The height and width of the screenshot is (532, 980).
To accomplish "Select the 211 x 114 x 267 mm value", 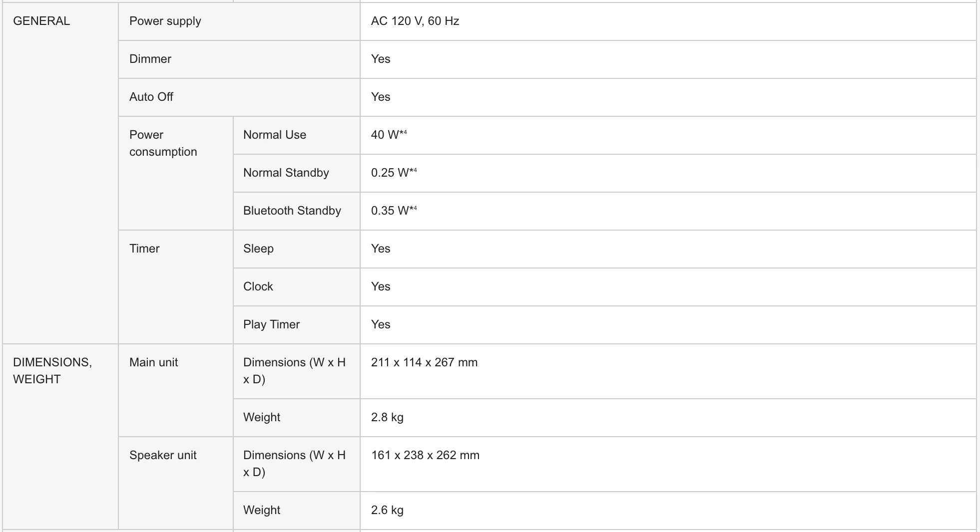I will pos(425,362).
